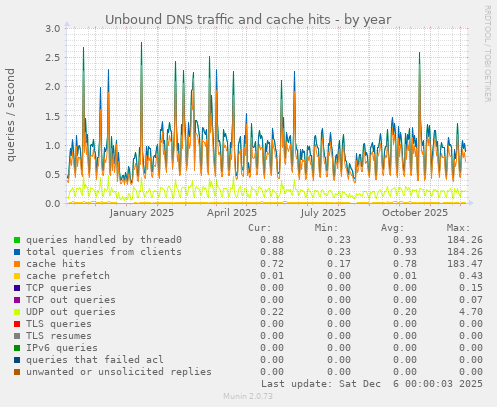Click the 'queries / second' y-axis label
497x407 pixels.
pyautogui.click(x=10, y=115)
